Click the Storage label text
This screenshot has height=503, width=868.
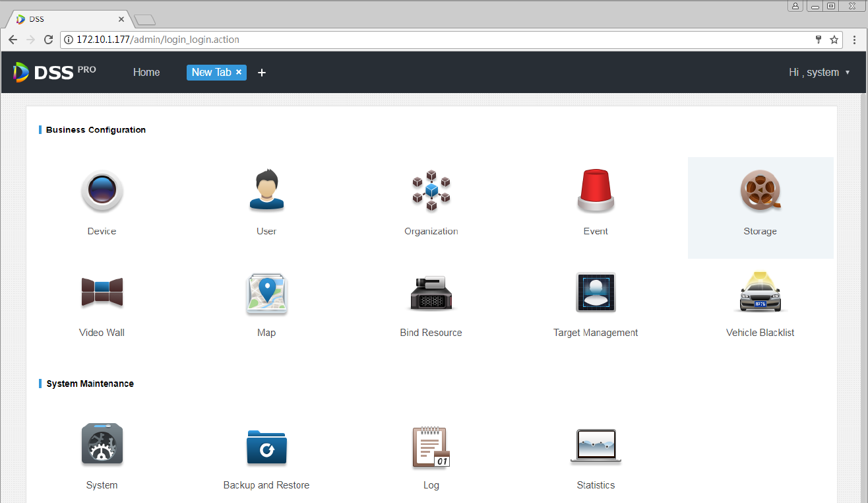point(760,231)
